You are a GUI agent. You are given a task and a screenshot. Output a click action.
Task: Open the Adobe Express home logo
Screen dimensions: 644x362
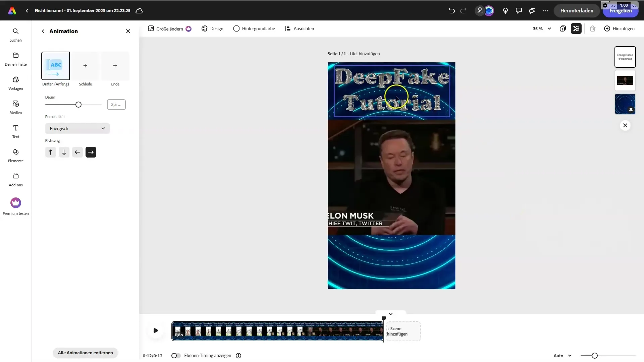12,11
